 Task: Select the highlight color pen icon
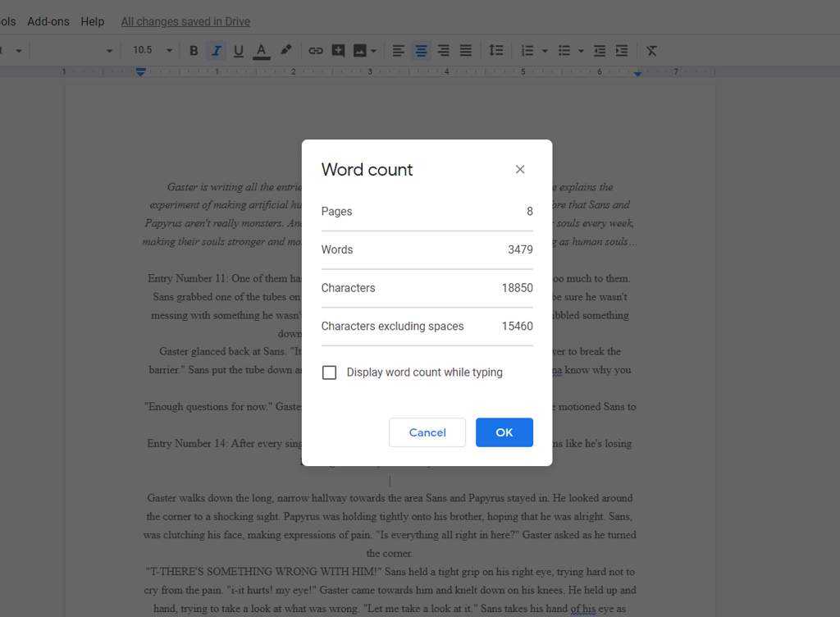[x=285, y=50]
